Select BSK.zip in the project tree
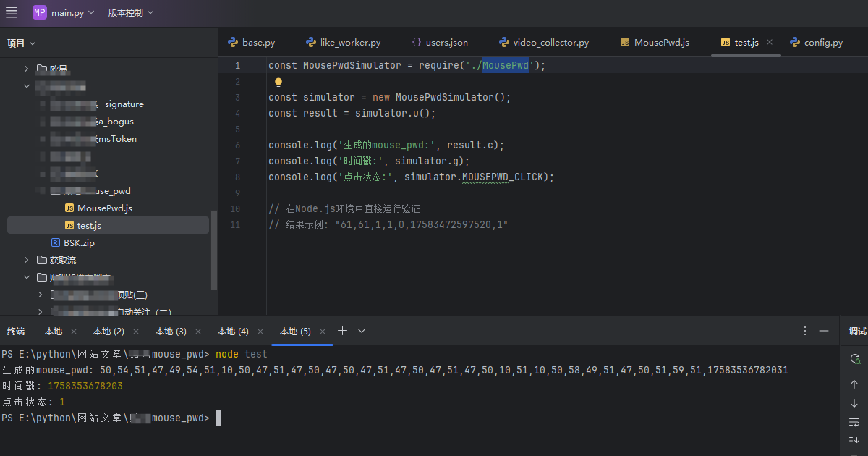This screenshot has height=456, width=868. coord(79,243)
